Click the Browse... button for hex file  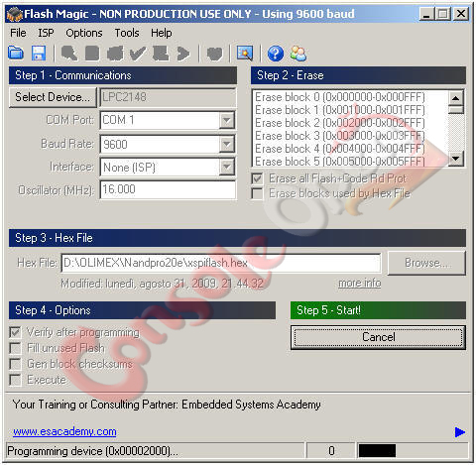426,263
